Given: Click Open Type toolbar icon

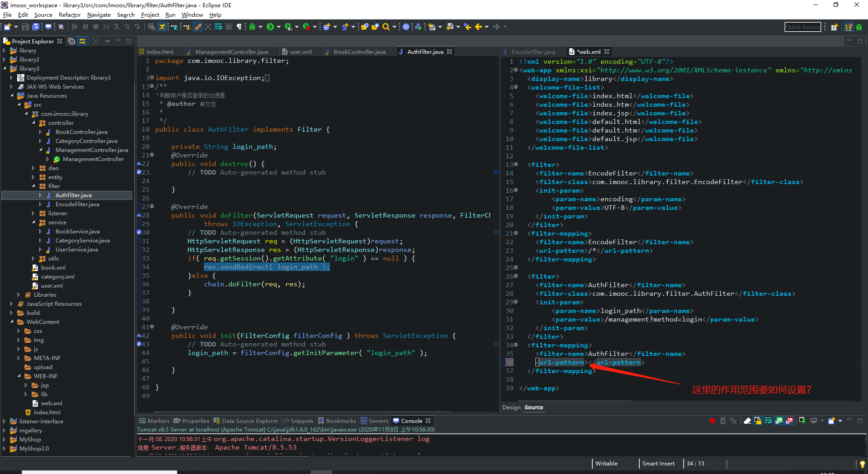Looking at the screenshot, I should (x=365, y=27).
